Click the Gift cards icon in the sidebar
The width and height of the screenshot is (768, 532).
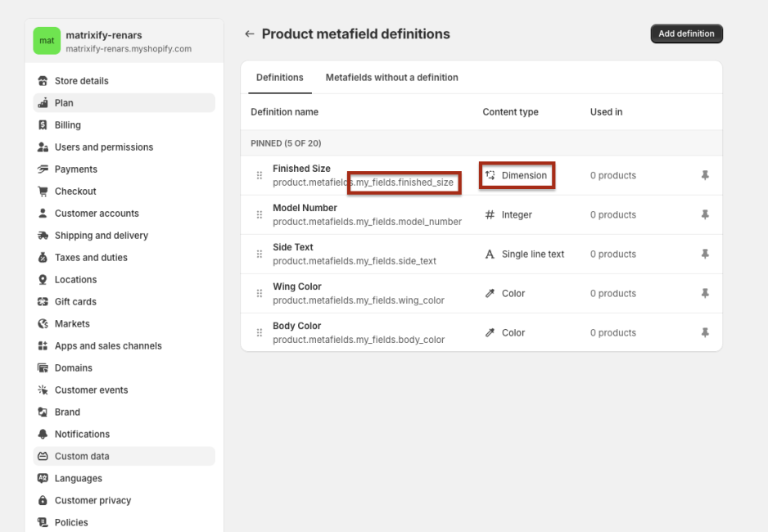42,301
